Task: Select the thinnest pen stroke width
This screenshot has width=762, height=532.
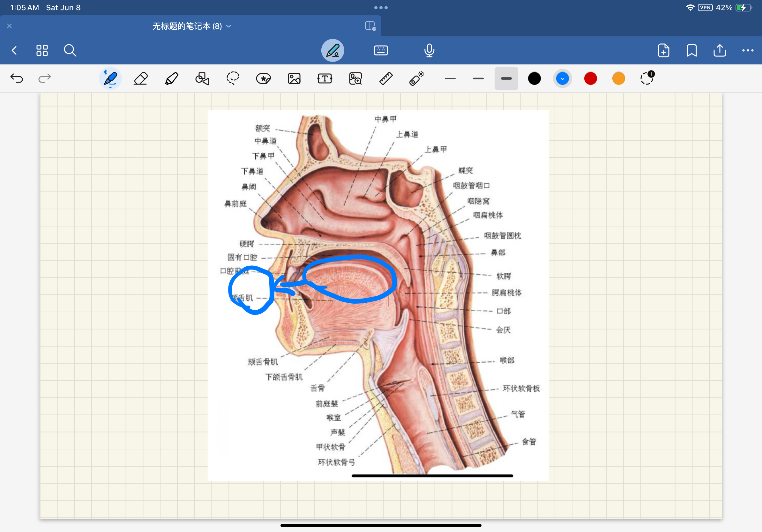Action: tap(450, 78)
